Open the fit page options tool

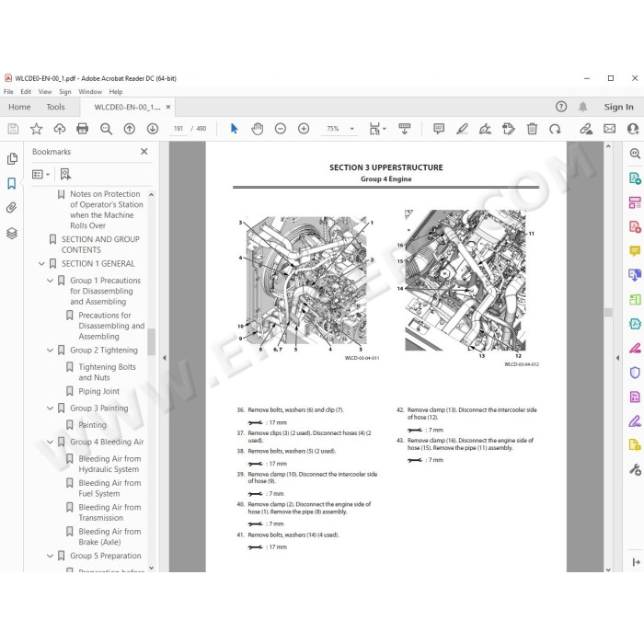(375, 129)
